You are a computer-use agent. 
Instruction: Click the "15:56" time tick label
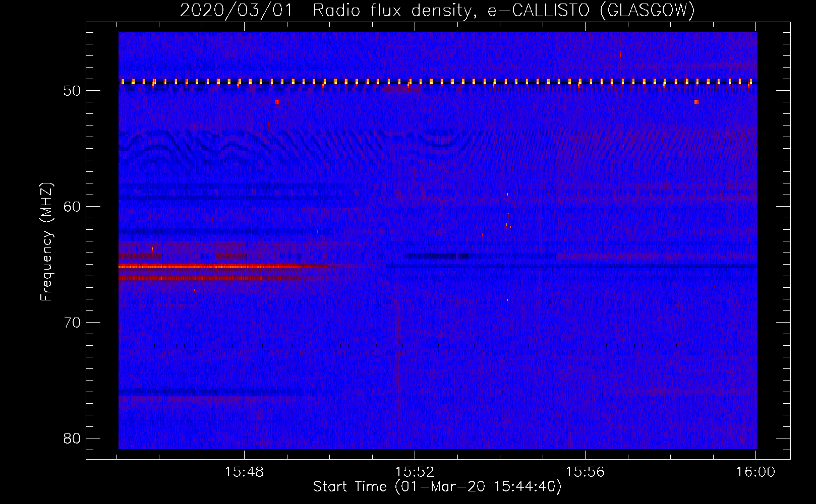pyautogui.click(x=585, y=472)
